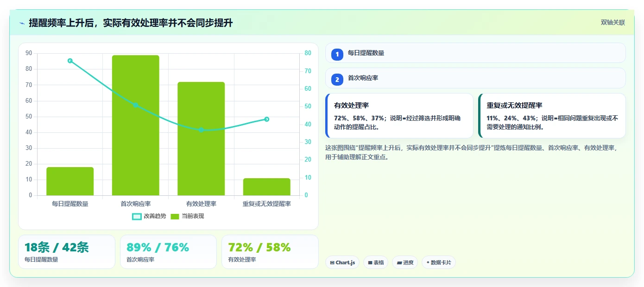The width and height of the screenshot is (644, 287).
Task: Click the 进度 tag pill
Action: pyautogui.click(x=405, y=262)
